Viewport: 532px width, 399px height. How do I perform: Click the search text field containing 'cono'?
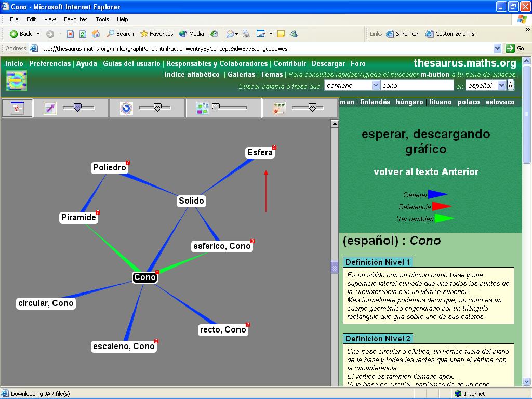[x=417, y=85]
